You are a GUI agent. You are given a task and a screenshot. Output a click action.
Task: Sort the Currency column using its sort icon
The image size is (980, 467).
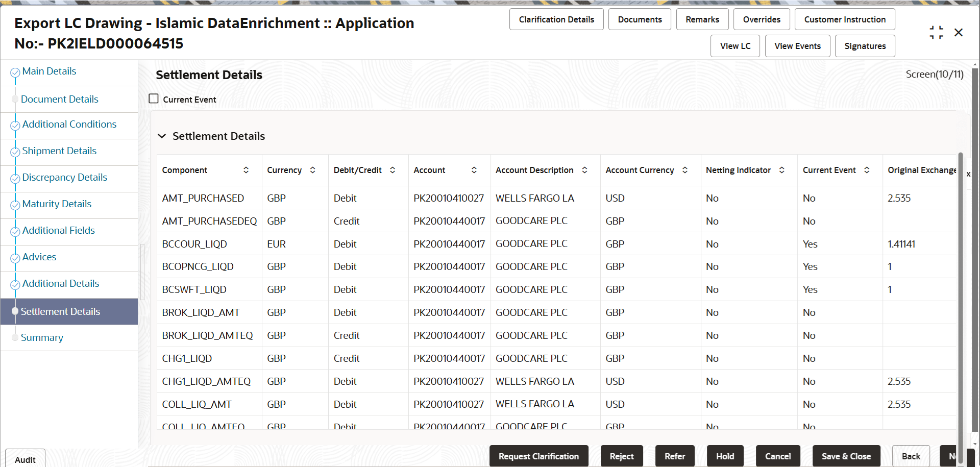[x=312, y=169]
